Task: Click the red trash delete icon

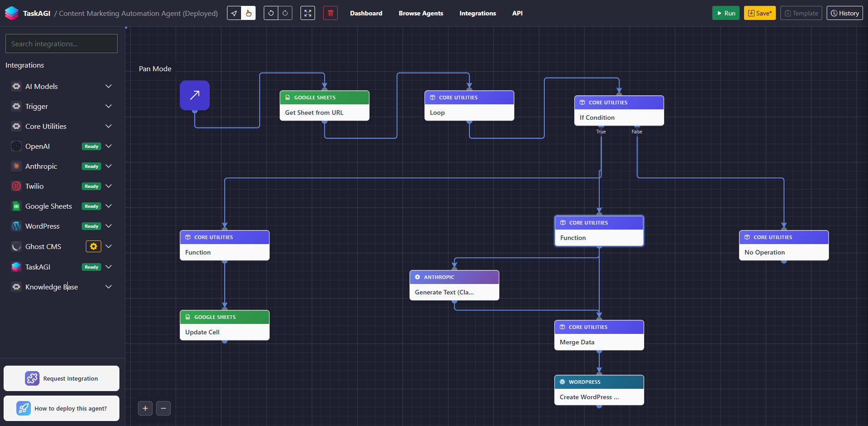Action: (x=330, y=13)
